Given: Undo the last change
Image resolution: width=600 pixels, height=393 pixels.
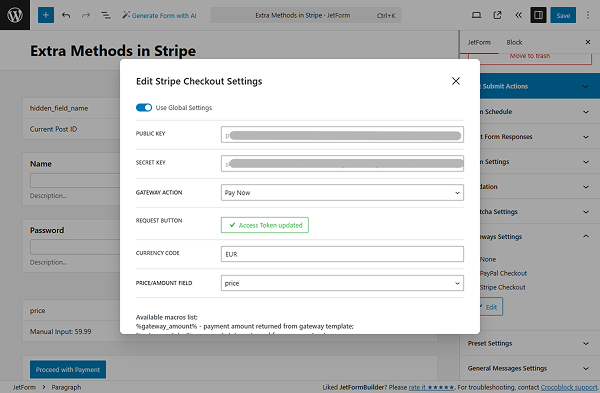Looking at the screenshot, I should pyautogui.click(x=66, y=15).
